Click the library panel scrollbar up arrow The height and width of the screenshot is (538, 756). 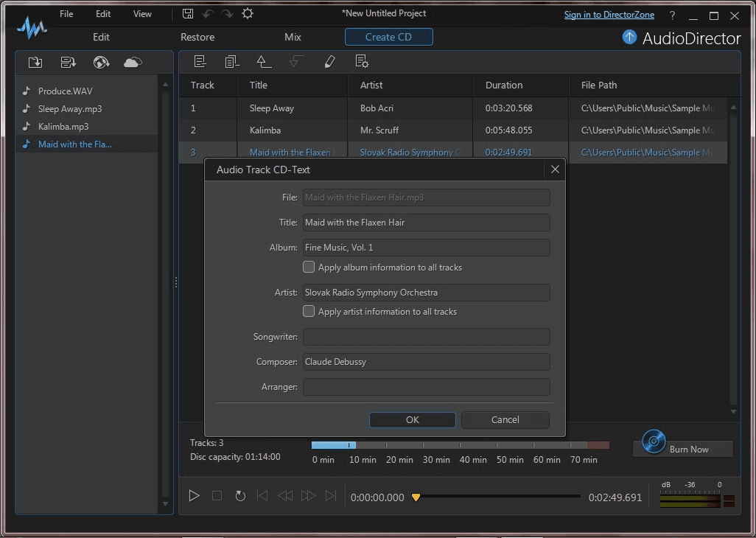click(x=165, y=84)
